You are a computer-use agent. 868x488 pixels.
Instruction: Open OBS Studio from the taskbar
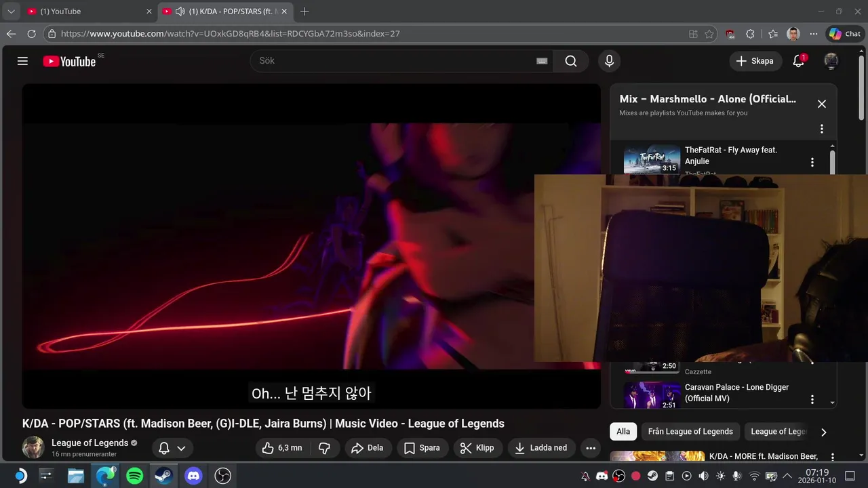tap(222, 476)
